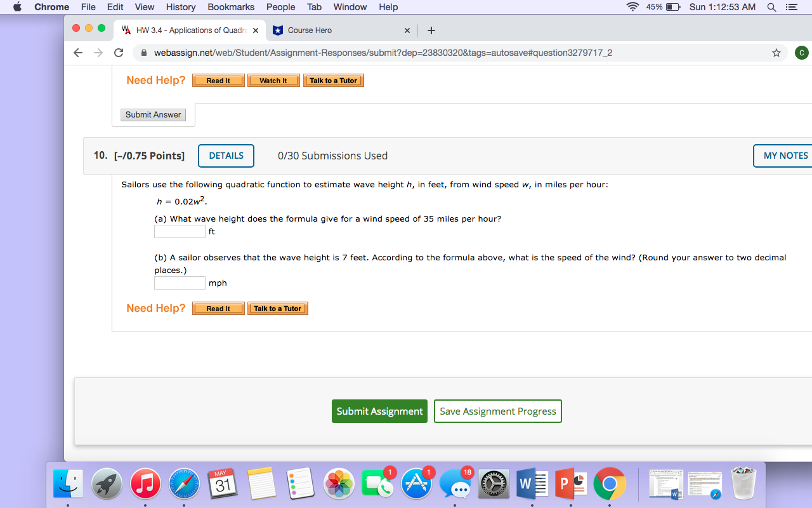Click the wind speed answer field (mph)
812x508 pixels.
pyautogui.click(x=180, y=283)
